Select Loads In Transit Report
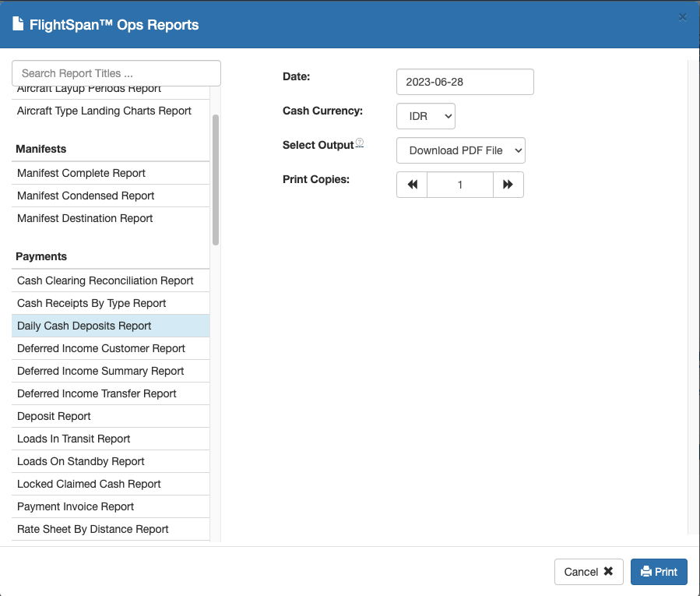Image resolution: width=700 pixels, height=596 pixels. click(111, 439)
